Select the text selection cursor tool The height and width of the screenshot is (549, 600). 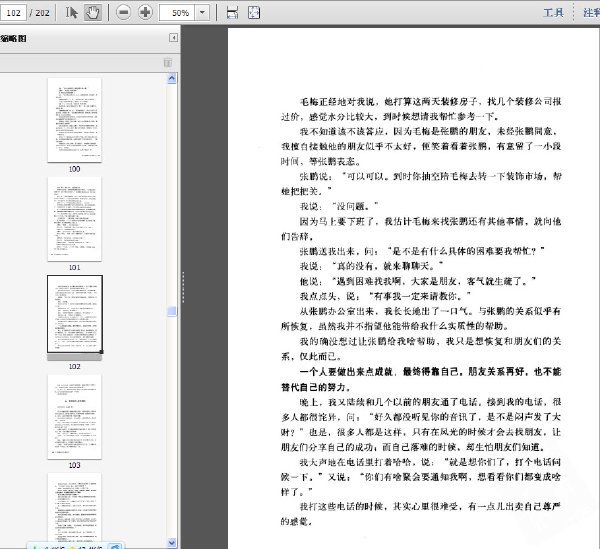click(71, 13)
